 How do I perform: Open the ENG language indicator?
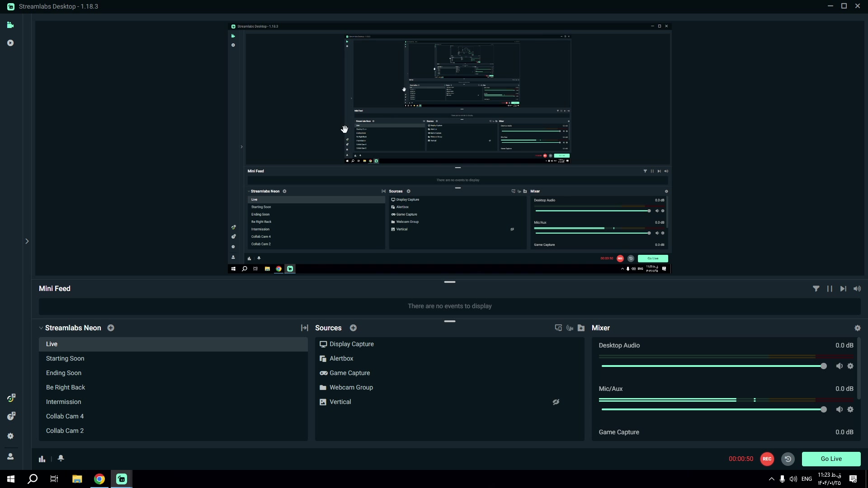807,479
